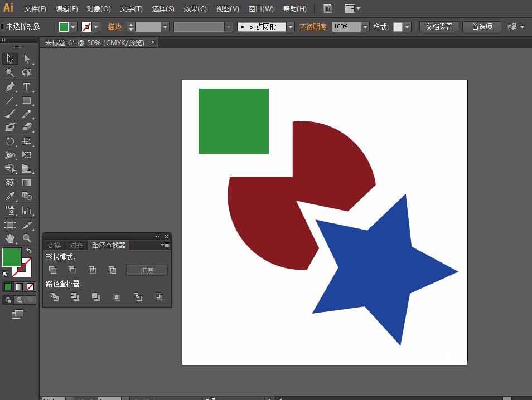Select the Width/Warp tool
532x400 pixels.
coord(10,155)
